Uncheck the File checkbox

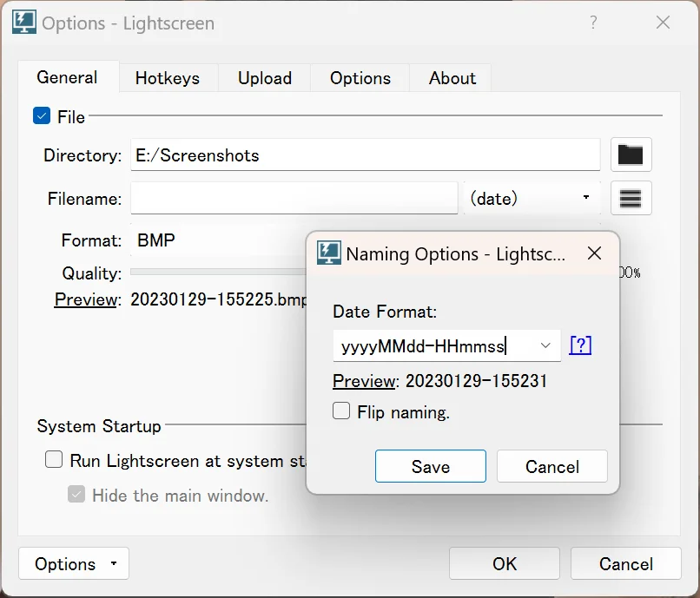coord(42,115)
